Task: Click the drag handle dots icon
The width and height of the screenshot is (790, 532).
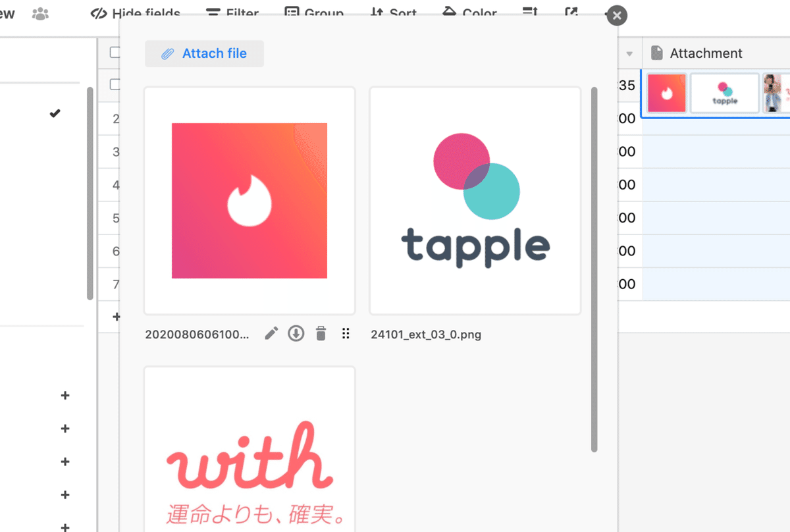Action: (x=346, y=334)
